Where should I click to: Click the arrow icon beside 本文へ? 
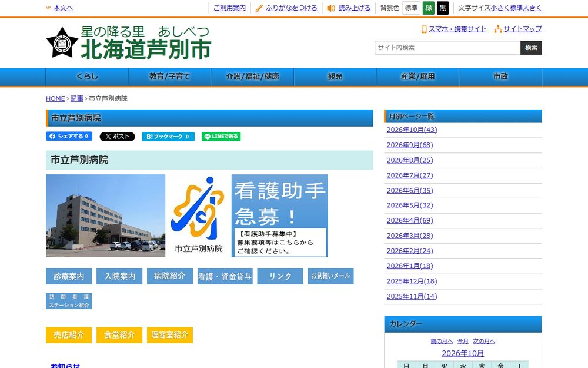pyautogui.click(x=48, y=8)
